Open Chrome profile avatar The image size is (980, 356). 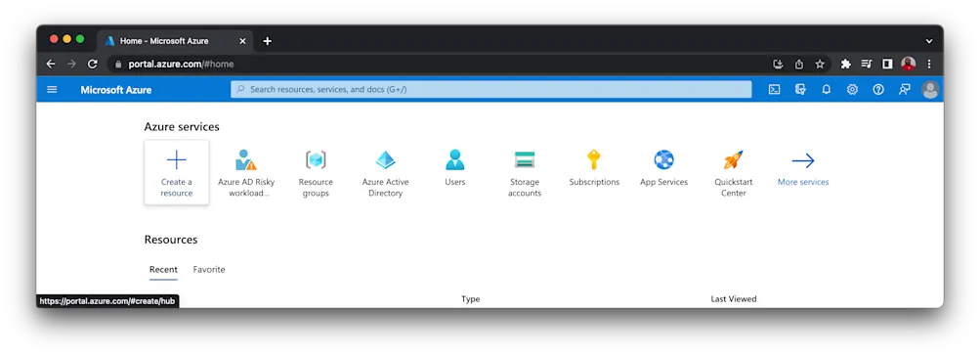click(x=908, y=64)
